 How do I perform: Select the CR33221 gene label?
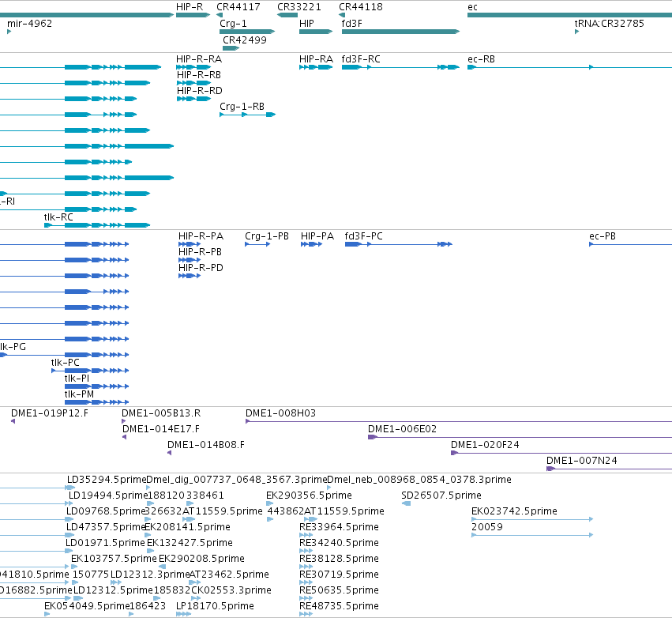coord(299,7)
